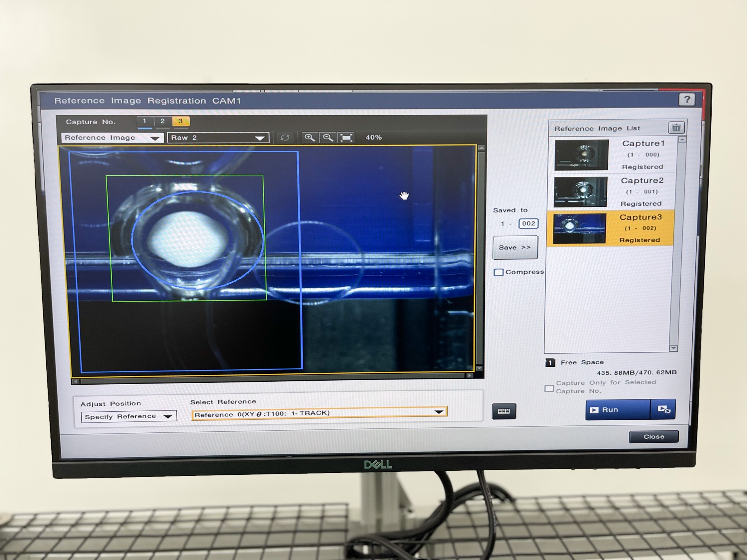Switch to Capture No. 2 tab
This screenshot has width=747, height=560.
click(x=163, y=121)
